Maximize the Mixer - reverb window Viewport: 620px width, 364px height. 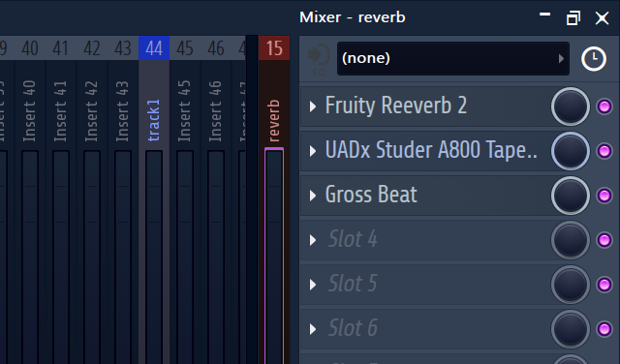573,17
